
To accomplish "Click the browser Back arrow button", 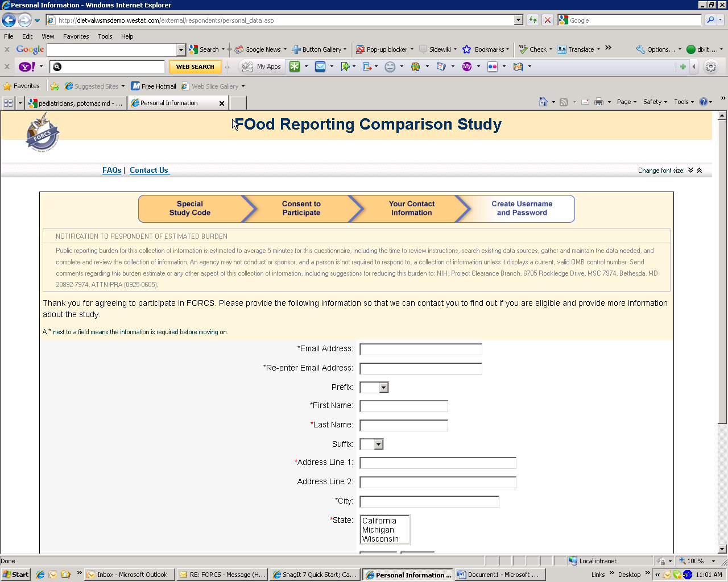I will 9,20.
